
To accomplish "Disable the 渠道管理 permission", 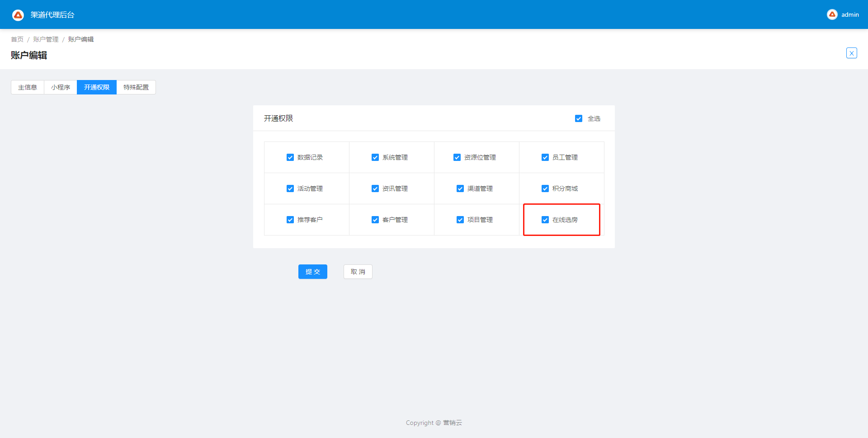I will [x=460, y=188].
